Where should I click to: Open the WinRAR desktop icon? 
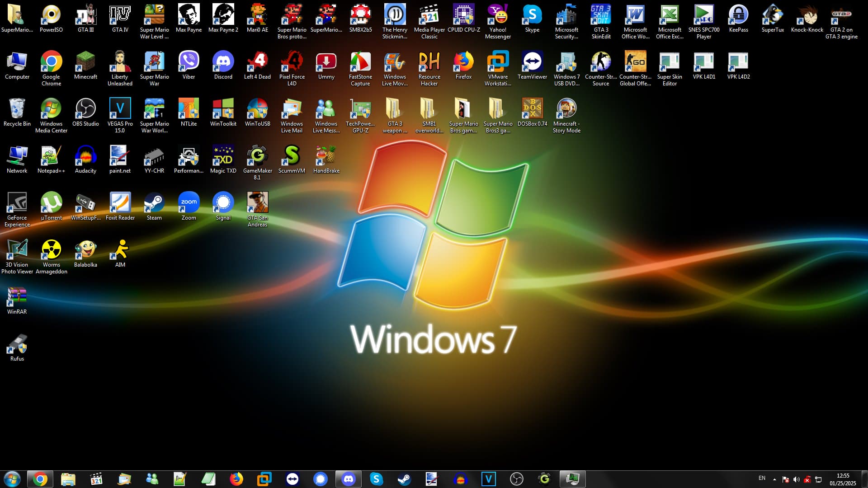[x=17, y=300]
